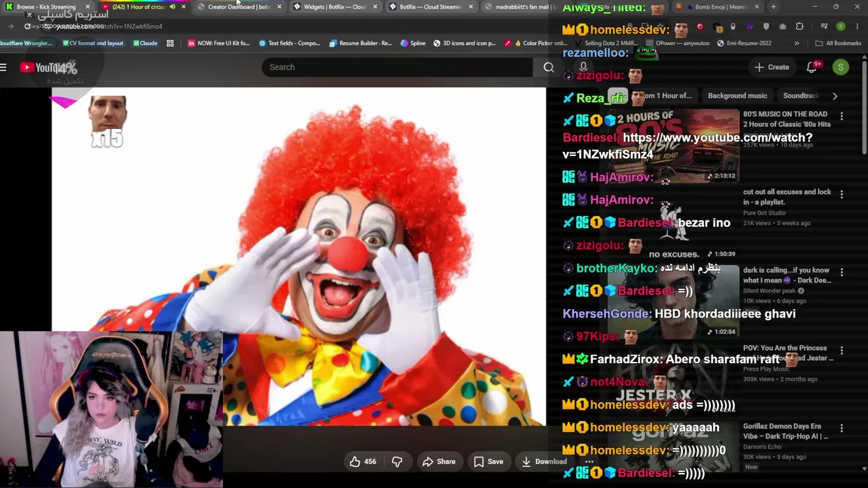
Task: Open options for 'dark is calling' video
Action: tap(842, 272)
